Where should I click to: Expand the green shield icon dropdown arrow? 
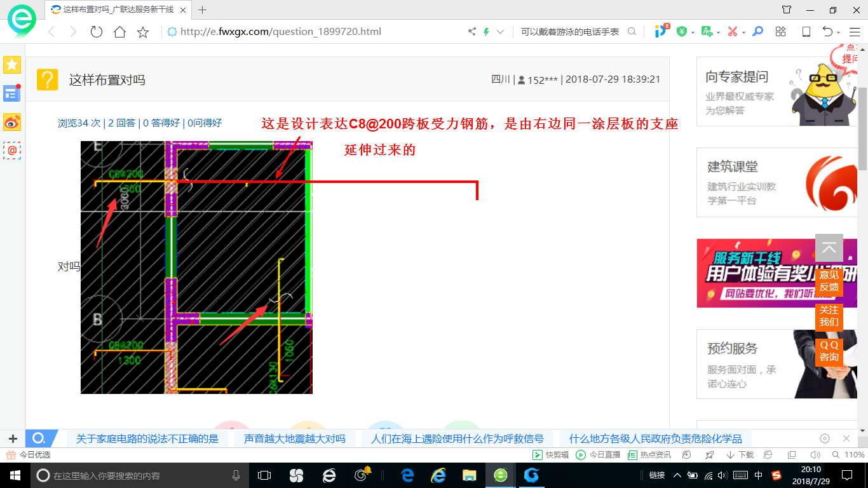[x=692, y=32]
